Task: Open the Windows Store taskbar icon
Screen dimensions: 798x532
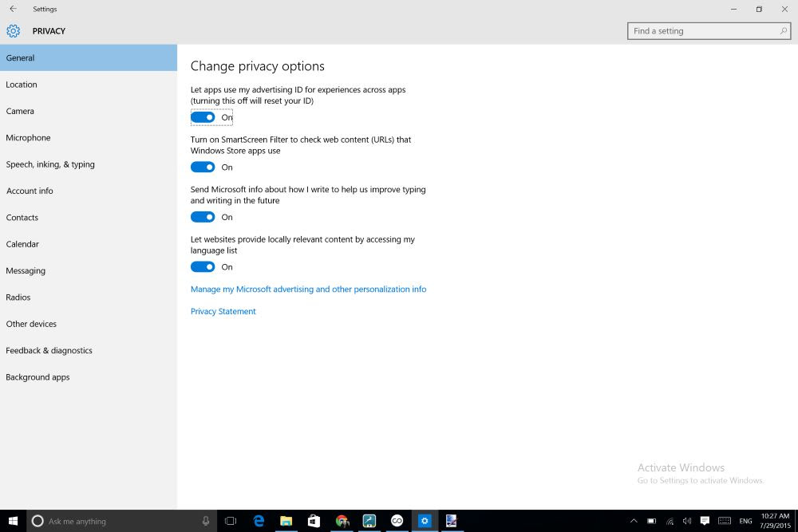Action: coord(314,521)
